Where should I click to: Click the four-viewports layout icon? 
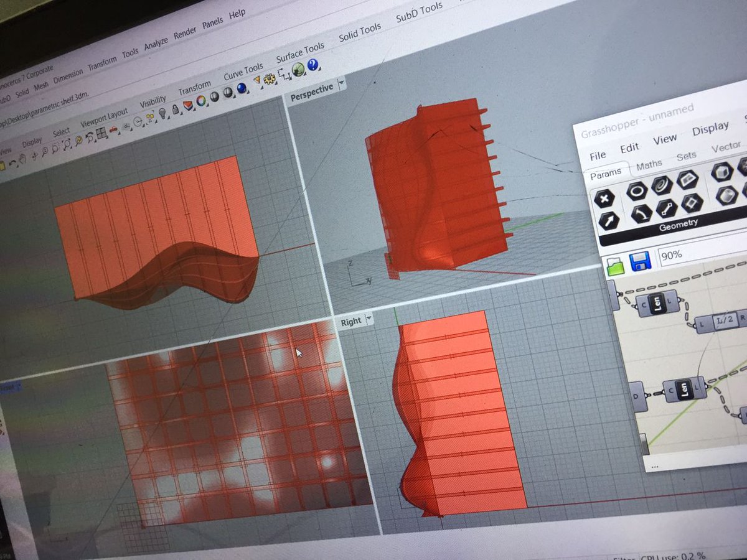tap(101, 132)
